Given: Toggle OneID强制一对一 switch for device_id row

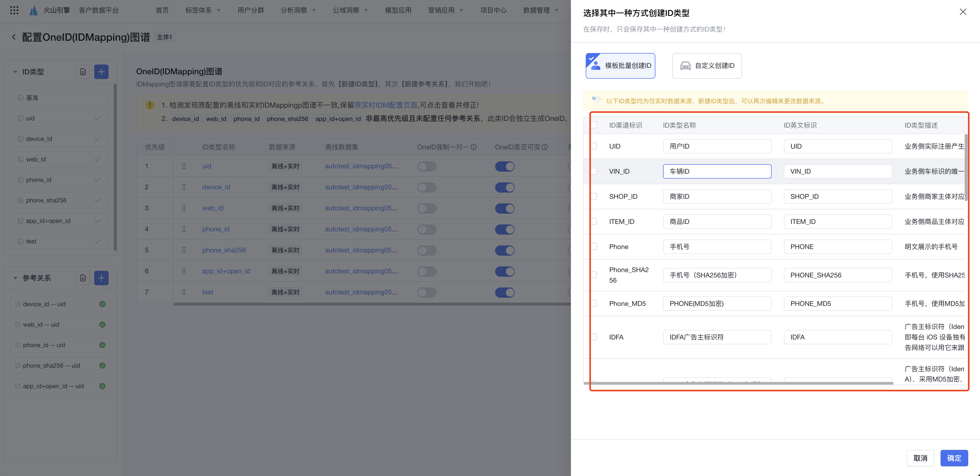Looking at the screenshot, I should tap(427, 187).
